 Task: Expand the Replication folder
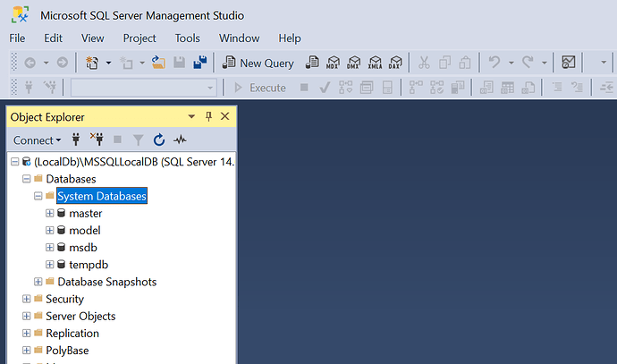(26, 334)
